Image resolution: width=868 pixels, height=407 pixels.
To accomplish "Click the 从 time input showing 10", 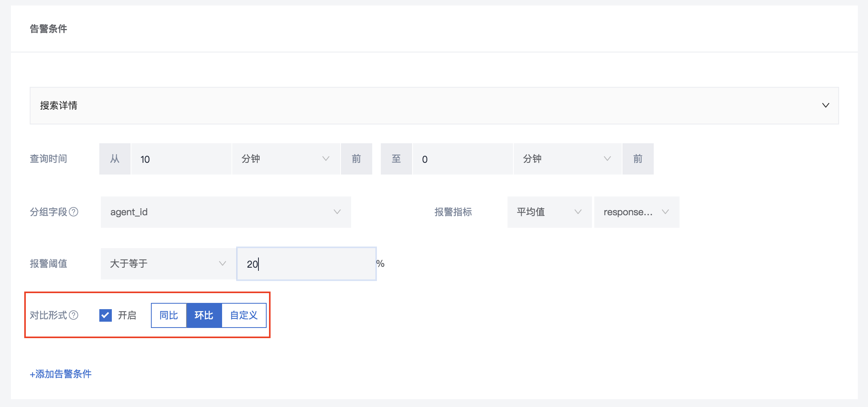I will click(181, 159).
